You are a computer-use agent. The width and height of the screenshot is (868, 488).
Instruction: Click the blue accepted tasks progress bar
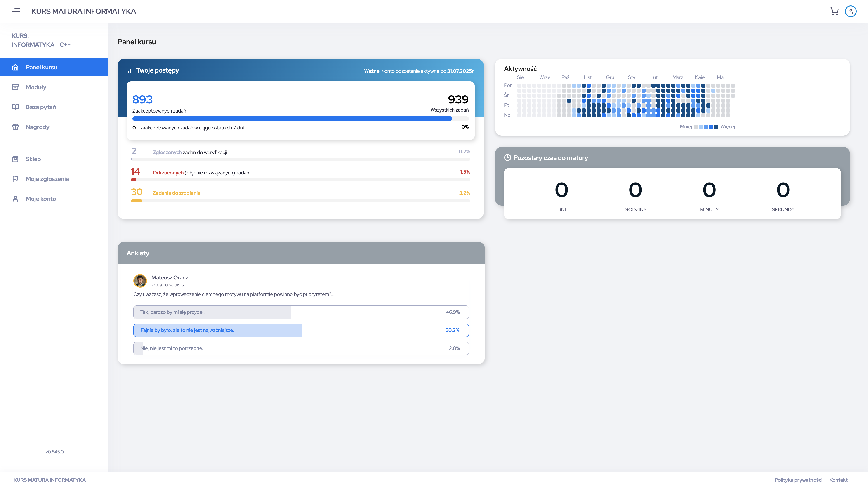292,119
